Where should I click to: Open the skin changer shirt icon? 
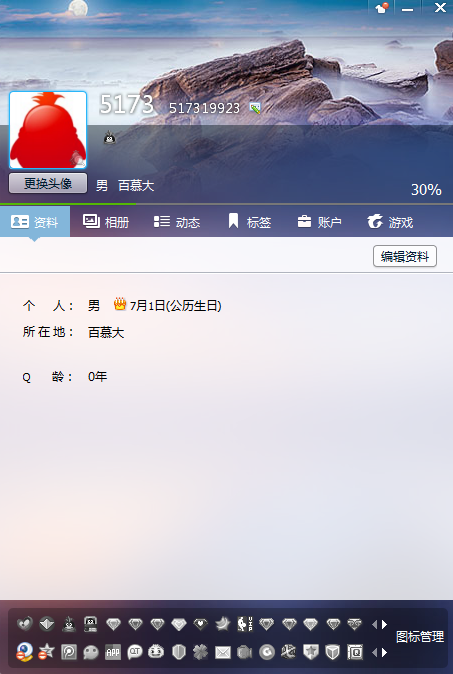381,8
